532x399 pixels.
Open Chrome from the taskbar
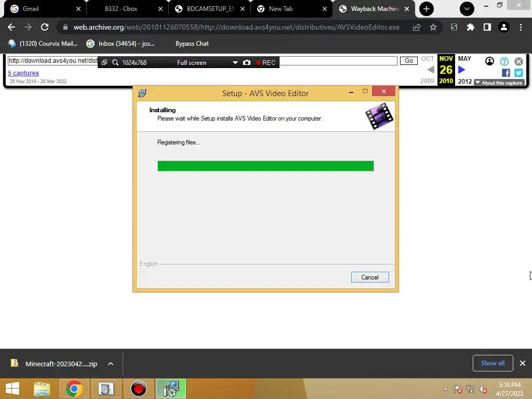pyautogui.click(x=74, y=389)
